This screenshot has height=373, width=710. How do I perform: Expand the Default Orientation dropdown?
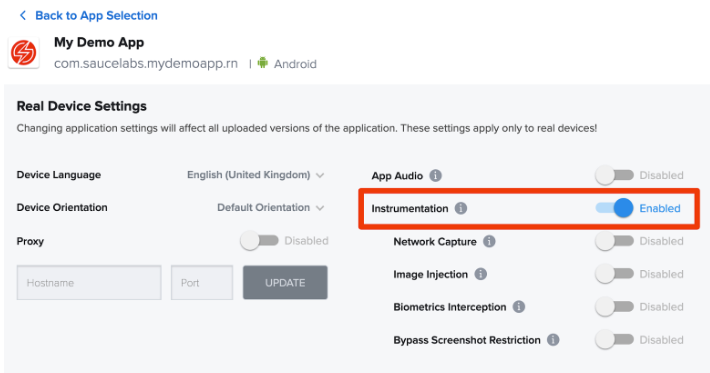[x=271, y=207]
